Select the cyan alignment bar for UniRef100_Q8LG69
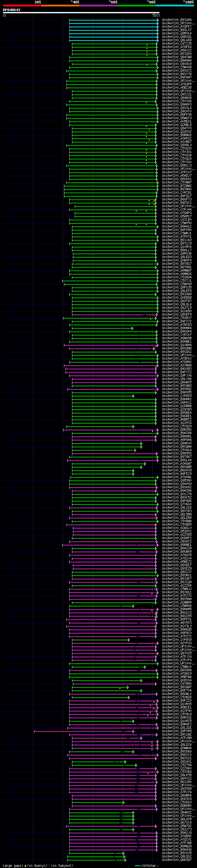This screenshot has width=197, height=868. pos(114,40)
